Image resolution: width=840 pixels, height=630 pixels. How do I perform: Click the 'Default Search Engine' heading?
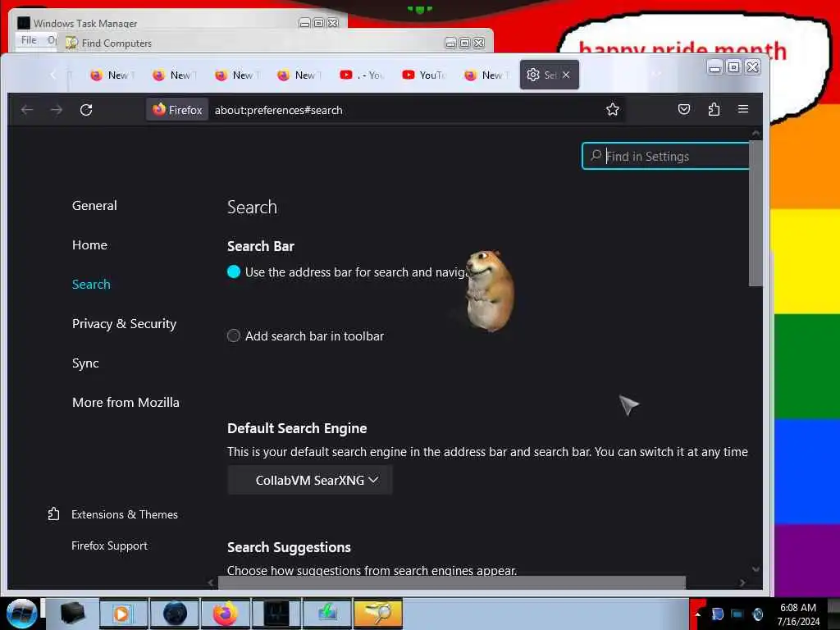297,428
